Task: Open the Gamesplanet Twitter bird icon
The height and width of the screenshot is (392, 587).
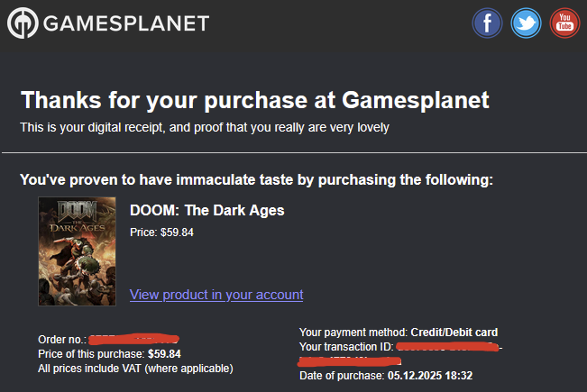Action: click(x=526, y=23)
